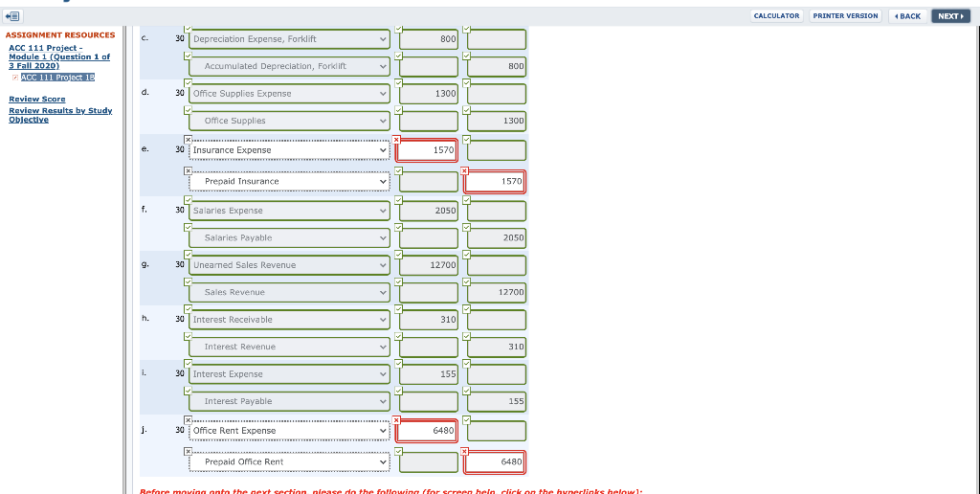Click green check icon on Salaries Payable dropdown

coord(189,227)
